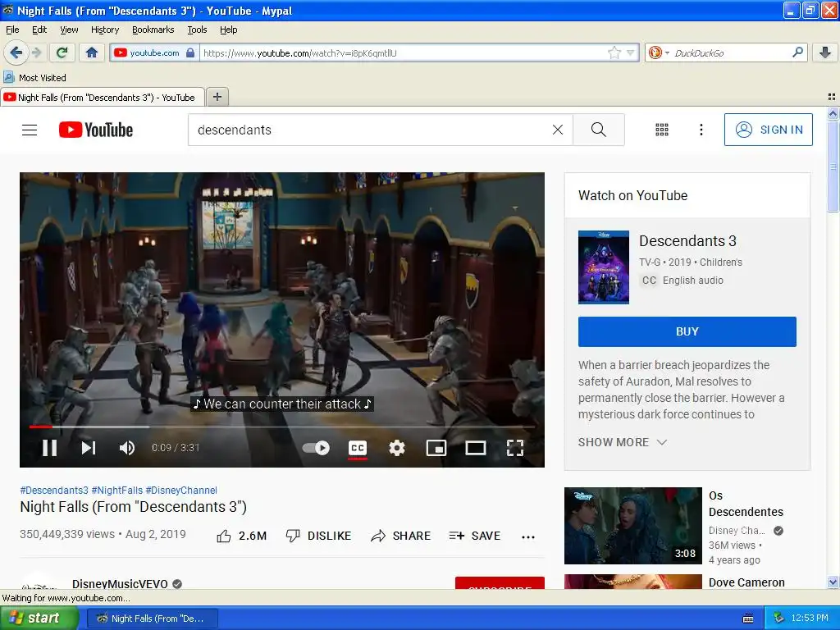Open the Descendants 3 movie poster
This screenshot has width=840, height=630.
[603, 267]
